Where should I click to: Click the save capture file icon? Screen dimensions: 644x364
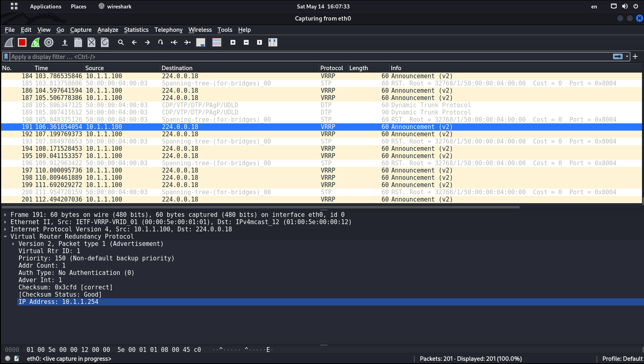point(78,42)
